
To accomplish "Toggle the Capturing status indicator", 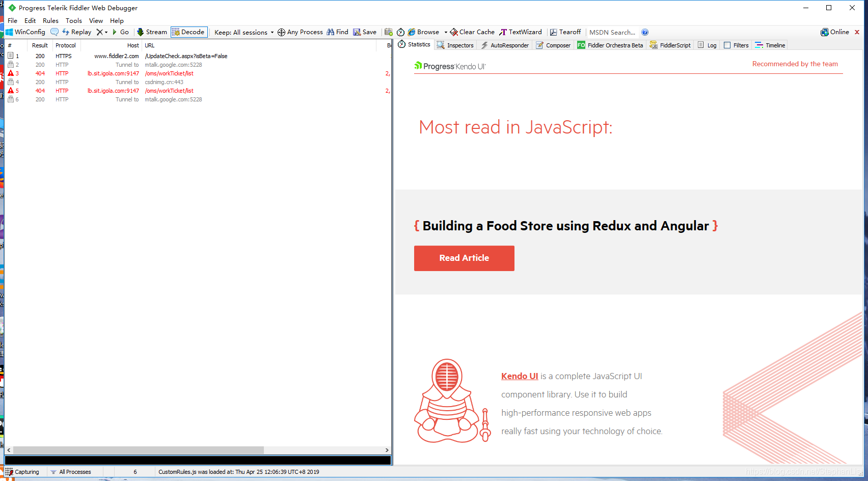I will 22,472.
